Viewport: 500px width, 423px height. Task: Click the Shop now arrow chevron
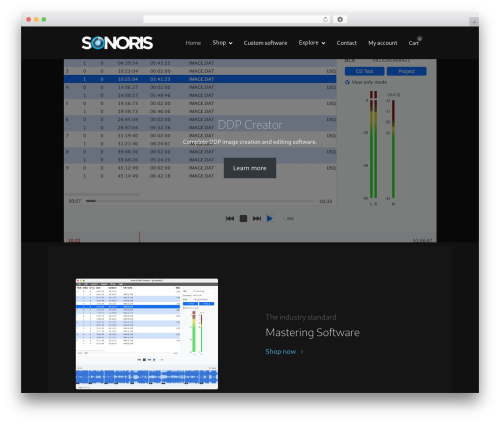(x=302, y=352)
